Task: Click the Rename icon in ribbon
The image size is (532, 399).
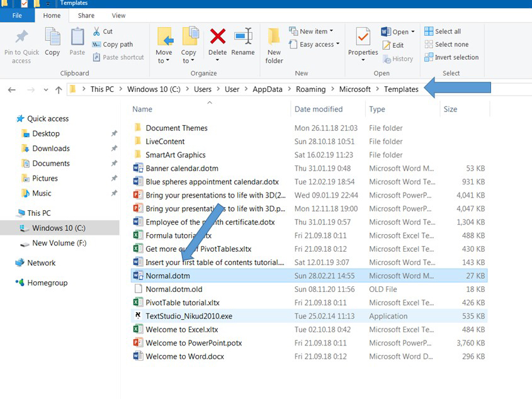Action: click(243, 38)
